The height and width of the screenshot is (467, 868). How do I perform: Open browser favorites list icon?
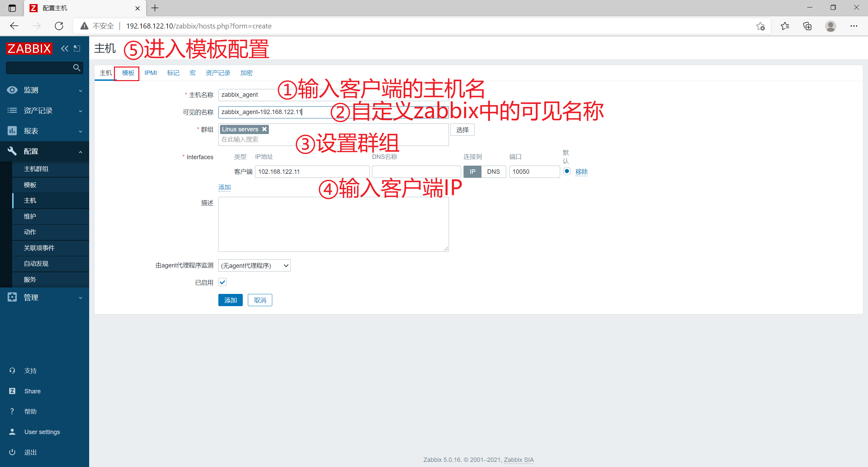tap(785, 26)
